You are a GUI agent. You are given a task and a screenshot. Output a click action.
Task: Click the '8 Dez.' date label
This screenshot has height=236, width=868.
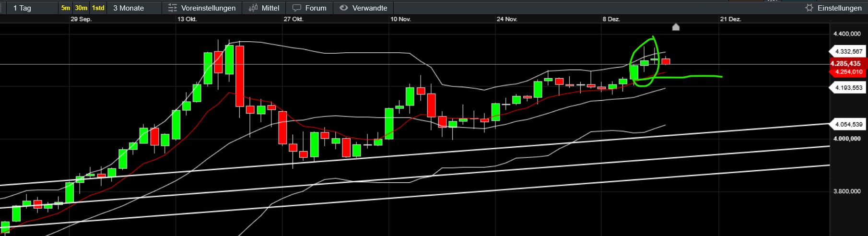(x=611, y=19)
